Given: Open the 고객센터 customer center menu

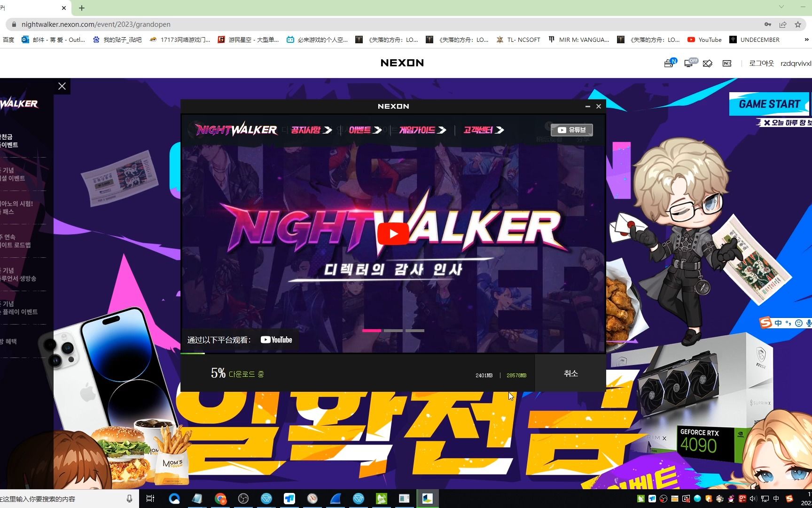Looking at the screenshot, I should [484, 130].
